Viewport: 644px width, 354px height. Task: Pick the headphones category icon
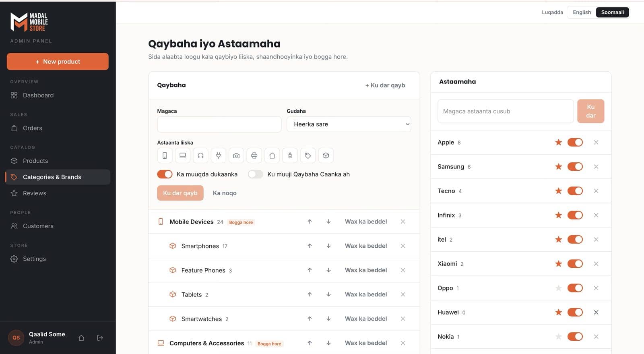pyautogui.click(x=200, y=155)
